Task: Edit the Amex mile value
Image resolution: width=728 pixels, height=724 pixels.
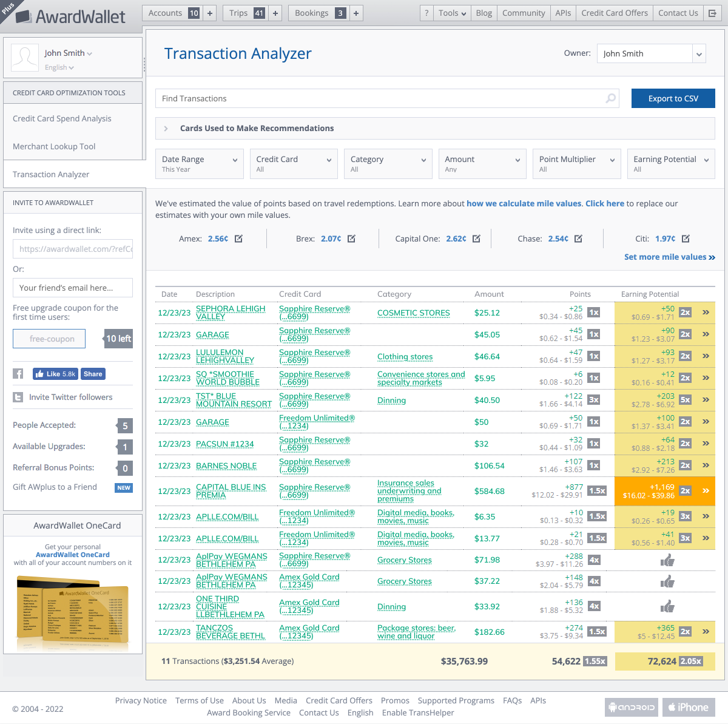Action: click(238, 239)
